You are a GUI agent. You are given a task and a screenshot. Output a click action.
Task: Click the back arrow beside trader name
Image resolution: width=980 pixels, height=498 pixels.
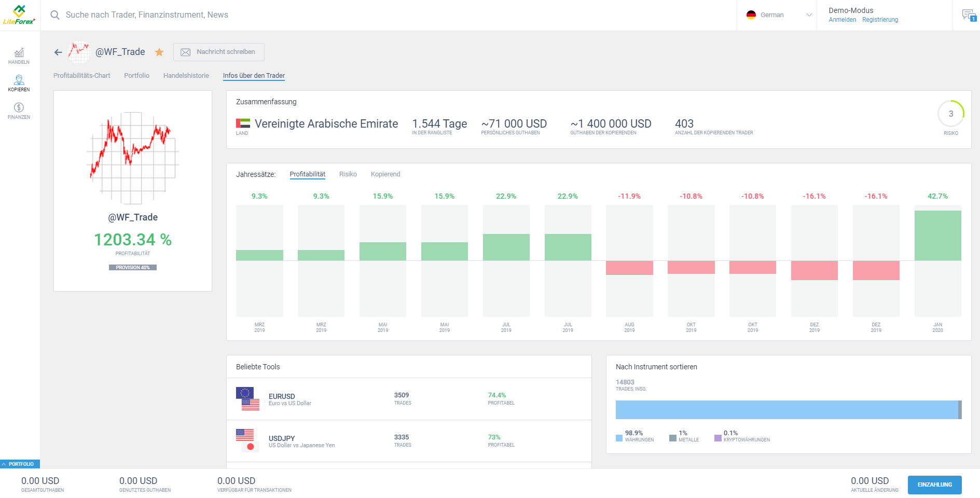pyautogui.click(x=58, y=52)
